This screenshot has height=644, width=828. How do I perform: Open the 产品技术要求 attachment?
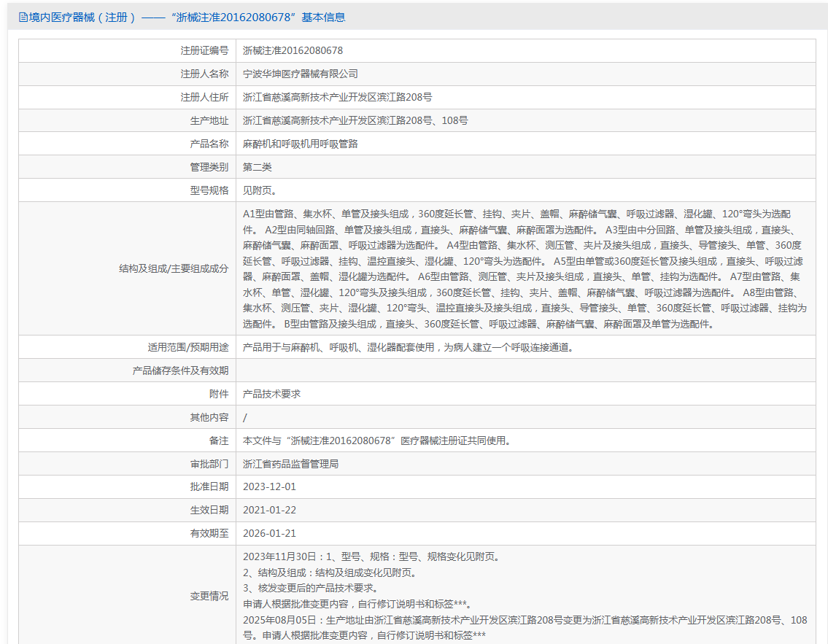coord(271,394)
